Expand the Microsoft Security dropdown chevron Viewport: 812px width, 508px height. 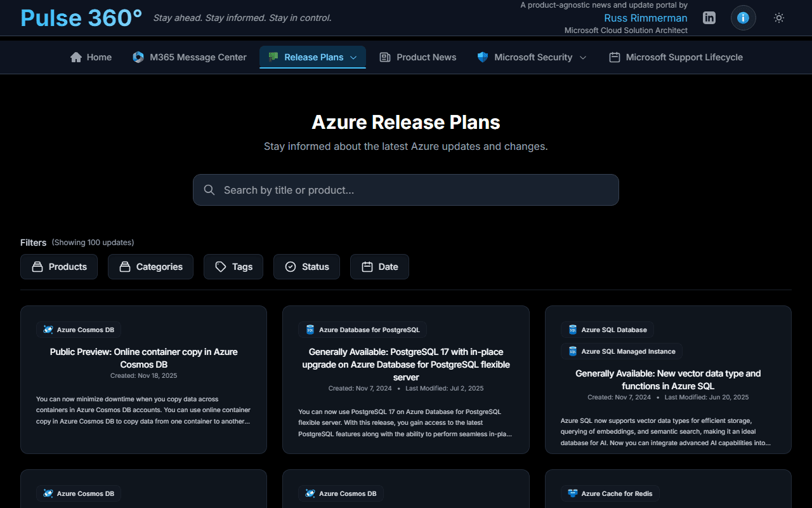[x=583, y=57]
